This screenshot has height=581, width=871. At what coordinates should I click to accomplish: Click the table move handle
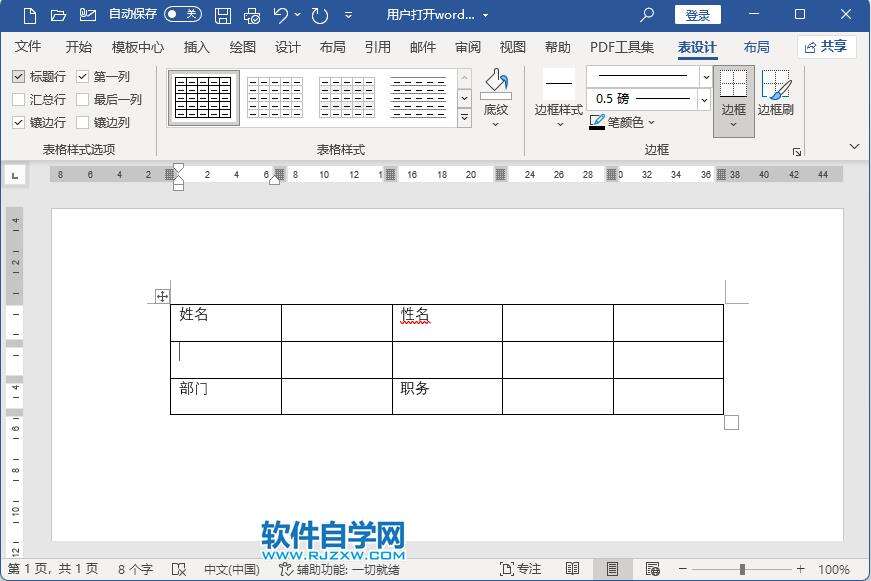(x=162, y=296)
